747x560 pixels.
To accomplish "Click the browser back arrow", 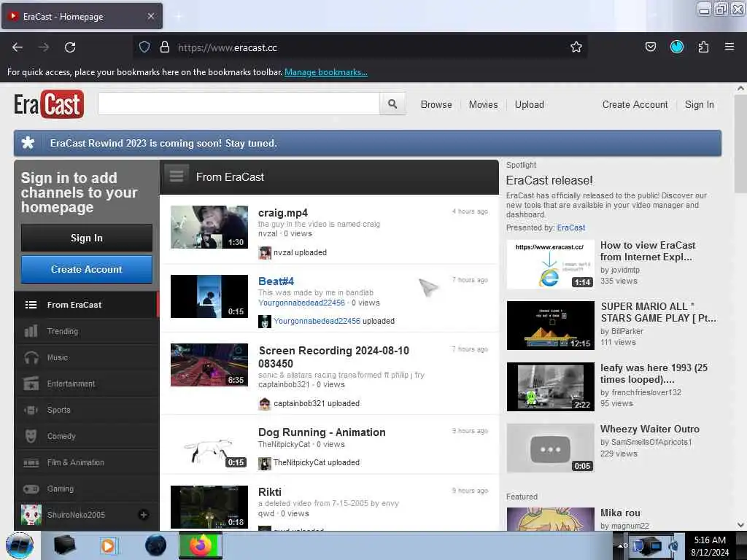I will pos(18,47).
